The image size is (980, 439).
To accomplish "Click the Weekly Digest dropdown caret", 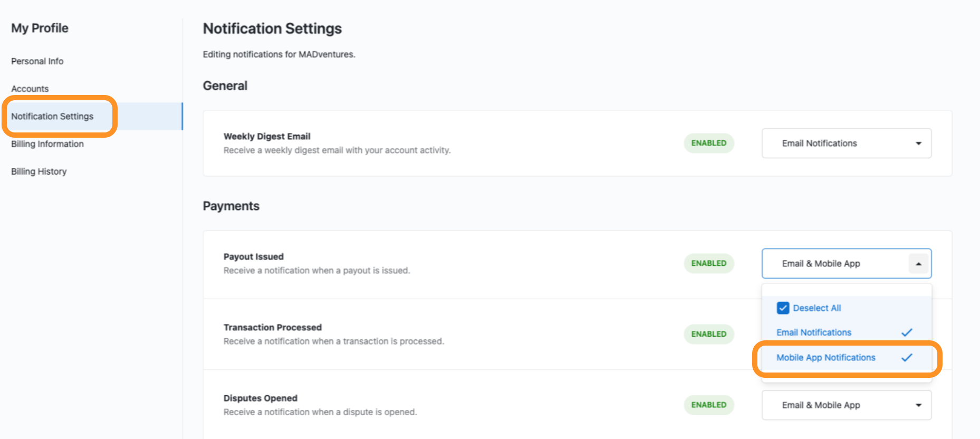I will 918,144.
